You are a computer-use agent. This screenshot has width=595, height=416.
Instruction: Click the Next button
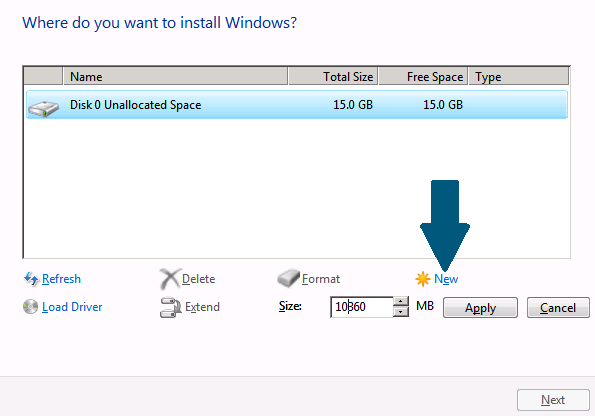point(553,400)
